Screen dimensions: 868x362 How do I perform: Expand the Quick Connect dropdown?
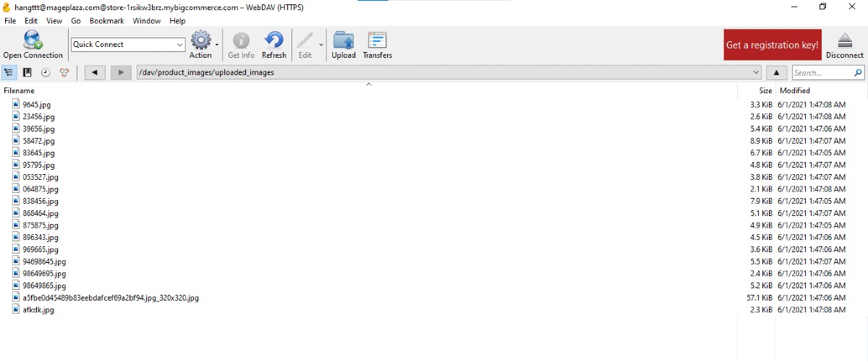pyautogui.click(x=179, y=45)
